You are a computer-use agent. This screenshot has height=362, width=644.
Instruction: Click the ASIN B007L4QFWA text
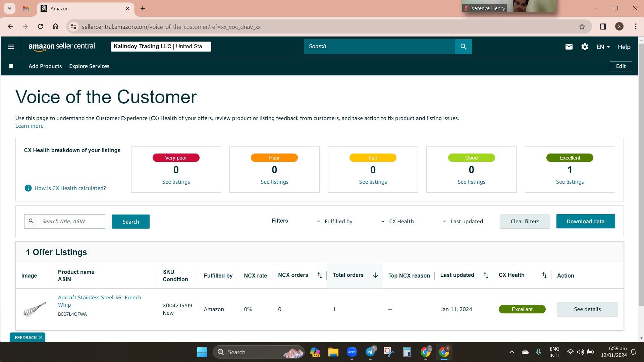(x=72, y=314)
